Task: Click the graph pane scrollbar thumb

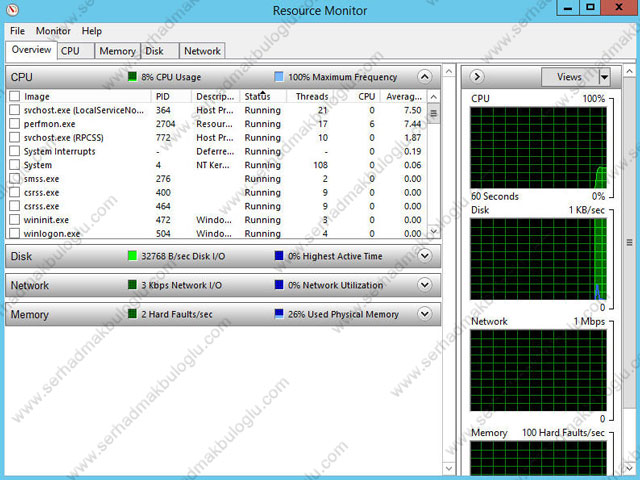Action: [630, 242]
